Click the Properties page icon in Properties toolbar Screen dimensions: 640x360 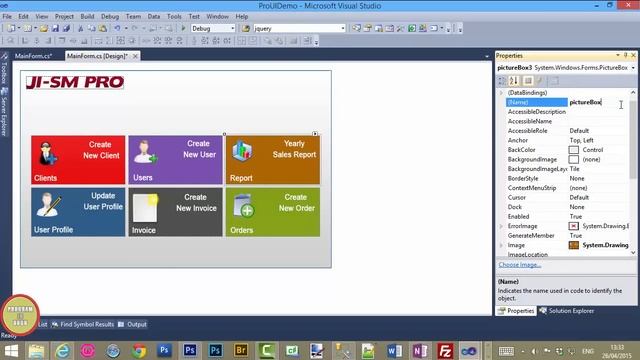(528, 81)
